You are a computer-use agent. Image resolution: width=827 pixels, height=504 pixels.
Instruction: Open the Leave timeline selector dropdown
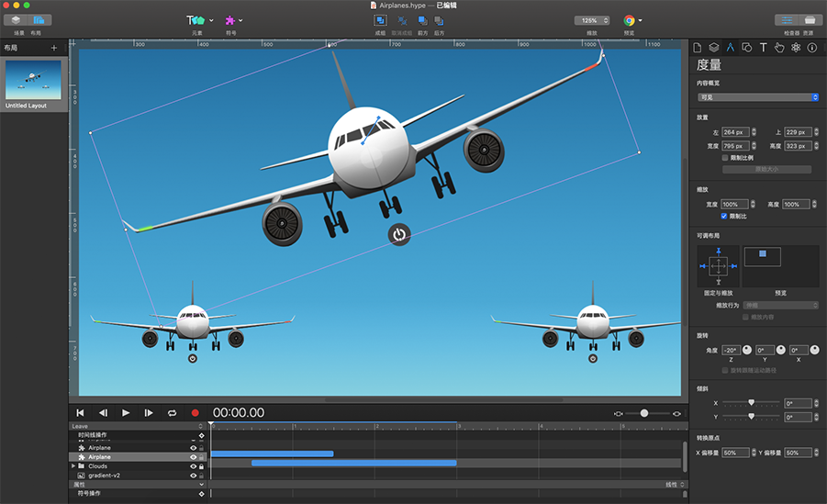pyautogui.click(x=137, y=426)
